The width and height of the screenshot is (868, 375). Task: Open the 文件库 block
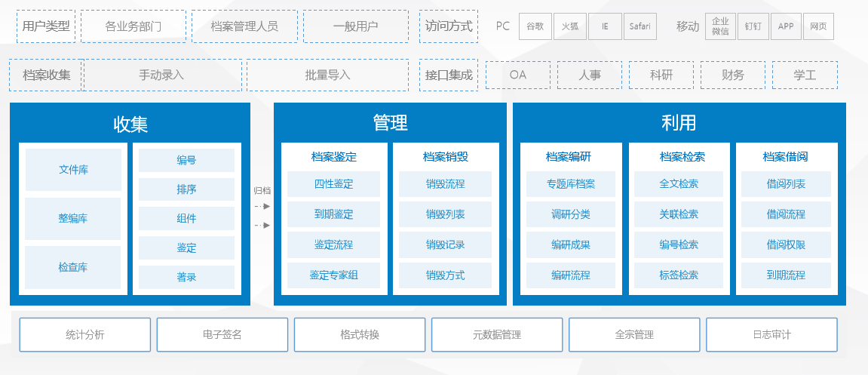pos(73,170)
